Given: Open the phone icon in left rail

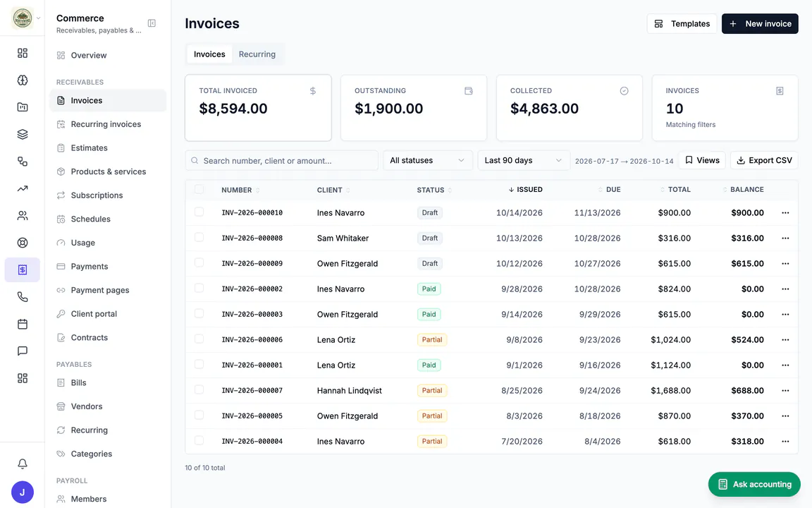Looking at the screenshot, I should coord(23,297).
